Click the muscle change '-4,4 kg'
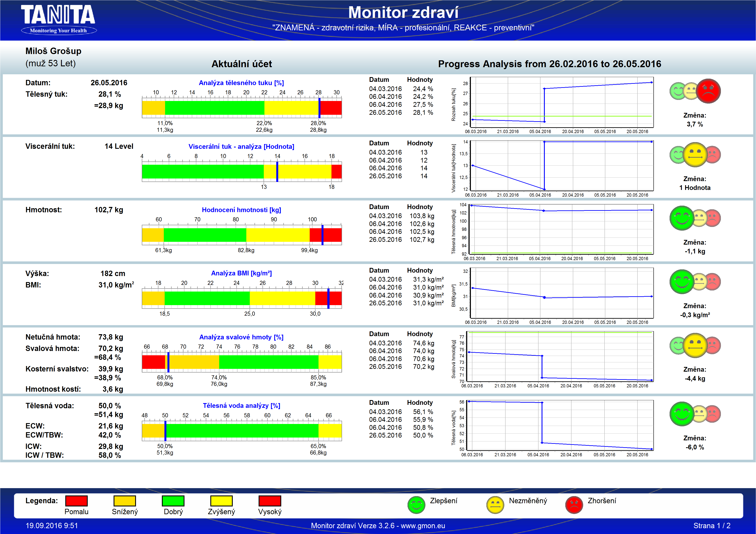 coord(695,379)
